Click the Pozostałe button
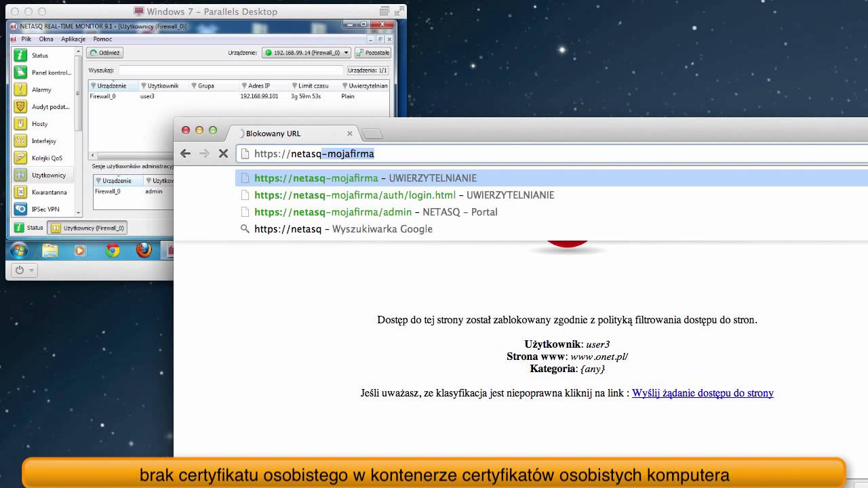 (x=372, y=53)
